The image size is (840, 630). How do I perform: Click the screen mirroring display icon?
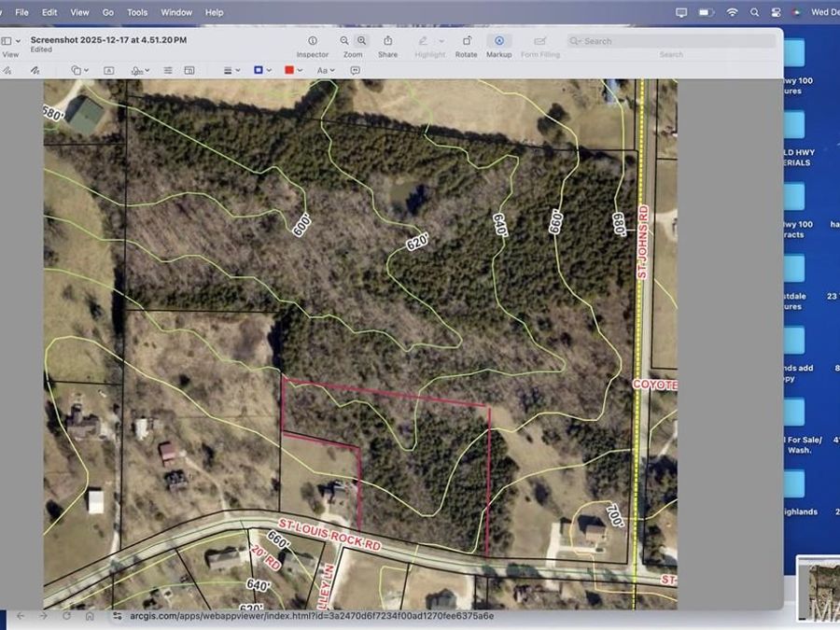pos(681,12)
